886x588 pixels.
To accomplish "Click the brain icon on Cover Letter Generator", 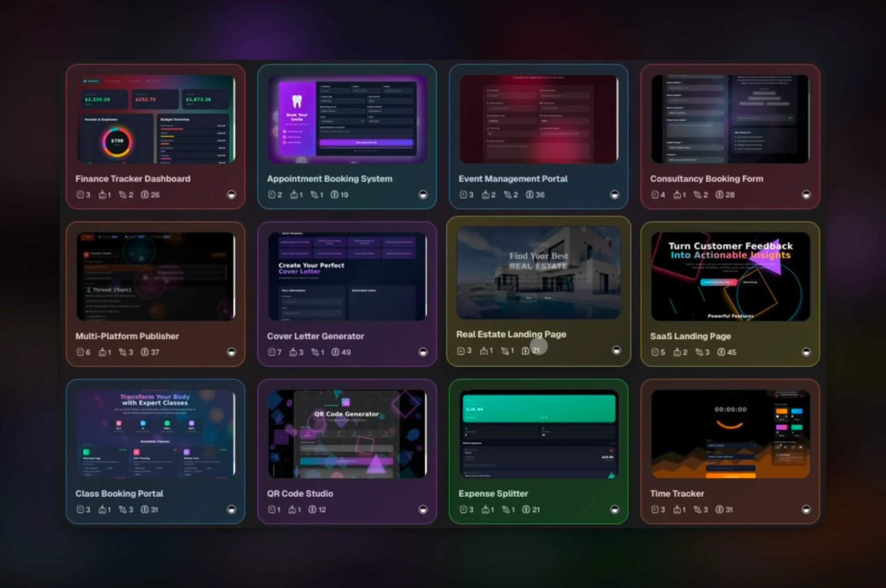I will click(x=335, y=352).
